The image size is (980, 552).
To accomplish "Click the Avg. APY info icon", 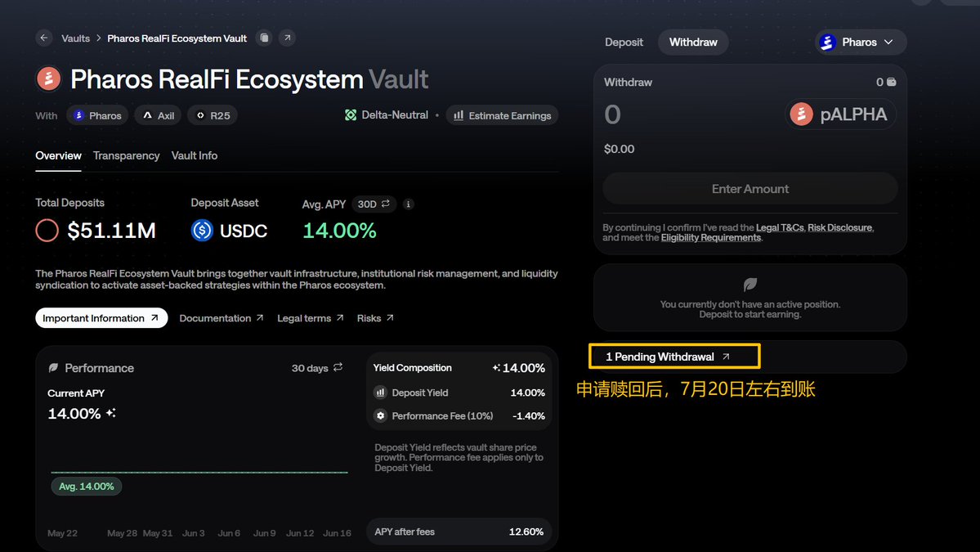I will pyautogui.click(x=408, y=204).
